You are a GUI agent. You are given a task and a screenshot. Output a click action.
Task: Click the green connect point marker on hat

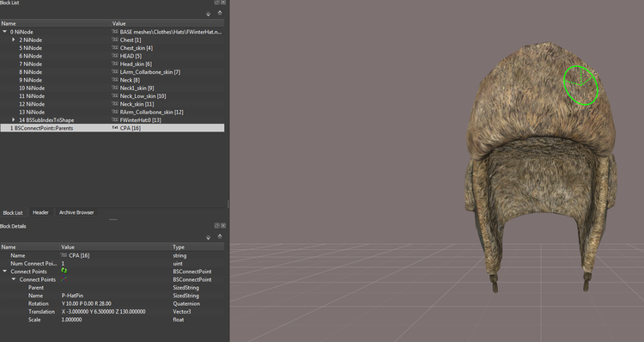coord(580,85)
